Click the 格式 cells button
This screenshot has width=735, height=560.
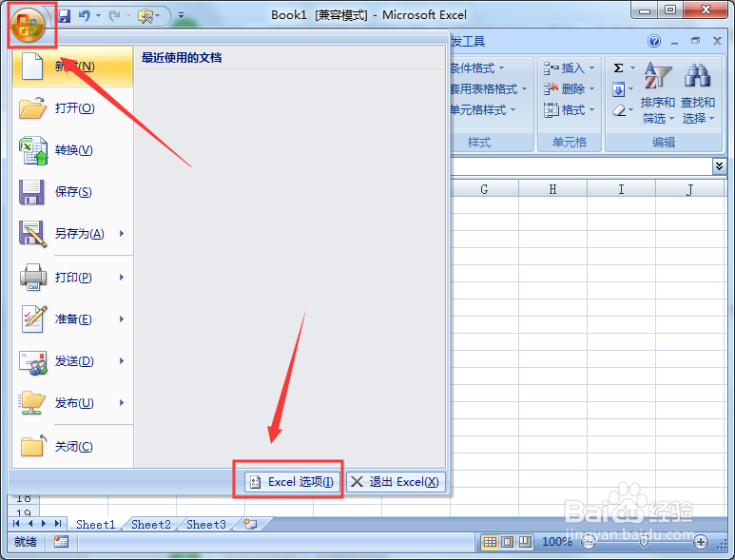click(x=569, y=110)
